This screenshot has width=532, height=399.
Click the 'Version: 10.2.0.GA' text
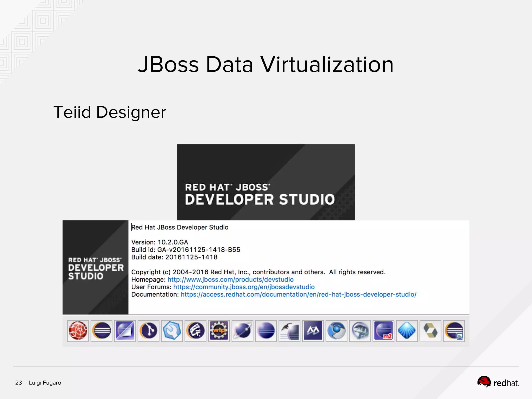click(159, 242)
